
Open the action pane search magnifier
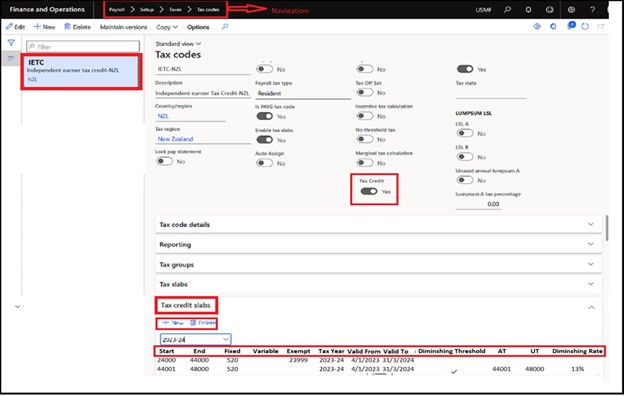tap(225, 27)
